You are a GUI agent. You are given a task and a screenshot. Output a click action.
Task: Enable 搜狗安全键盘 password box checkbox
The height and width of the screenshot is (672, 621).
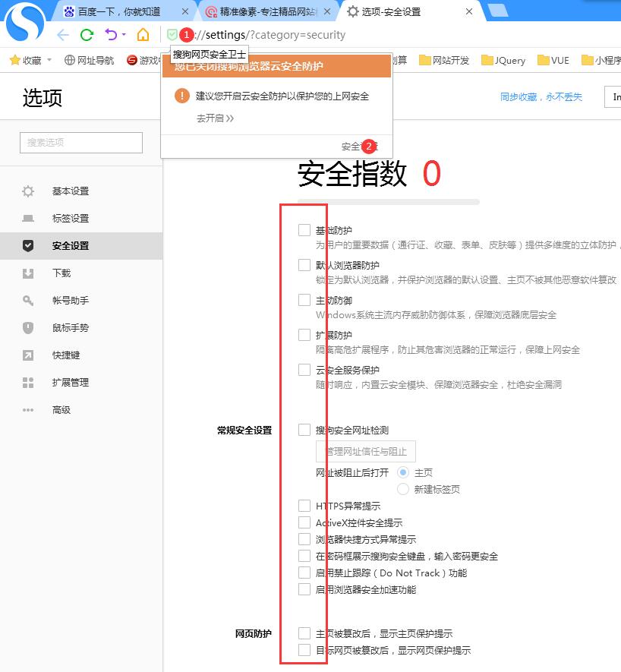point(304,556)
